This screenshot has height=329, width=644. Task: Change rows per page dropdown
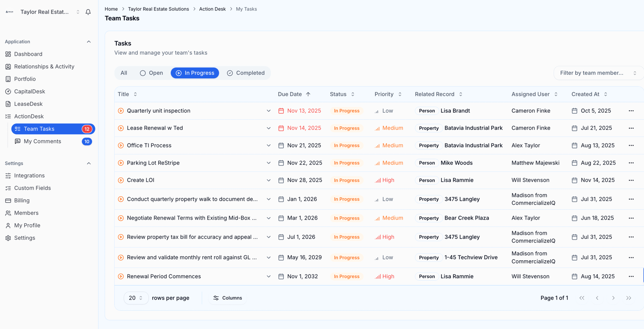[x=136, y=298]
